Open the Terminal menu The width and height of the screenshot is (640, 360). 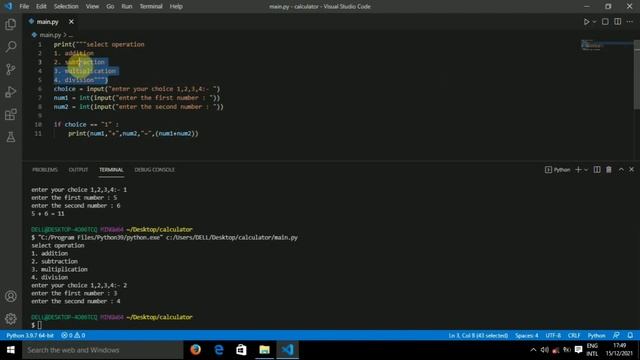click(151, 7)
